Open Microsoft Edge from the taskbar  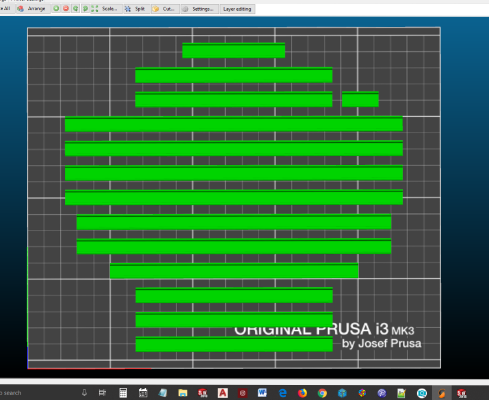tap(282, 393)
